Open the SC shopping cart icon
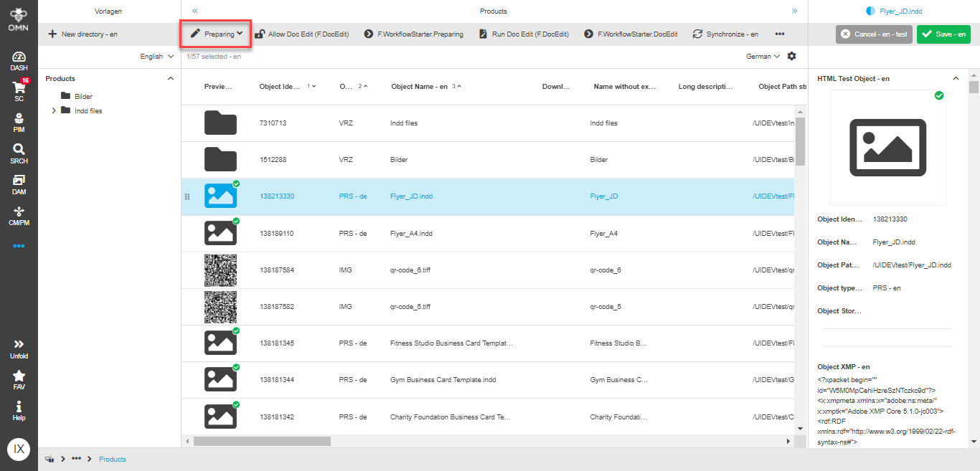980x471 pixels. 19,91
